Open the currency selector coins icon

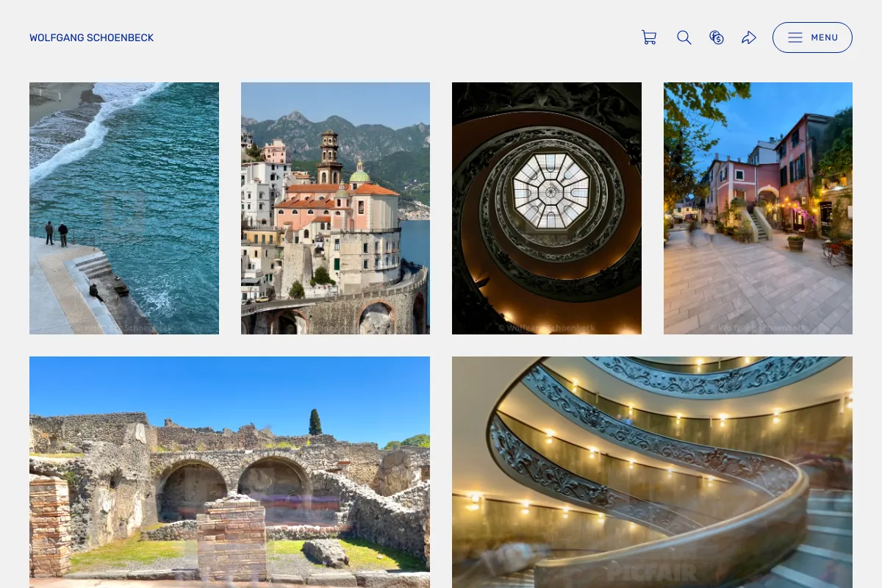pyautogui.click(x=717, y=37)
